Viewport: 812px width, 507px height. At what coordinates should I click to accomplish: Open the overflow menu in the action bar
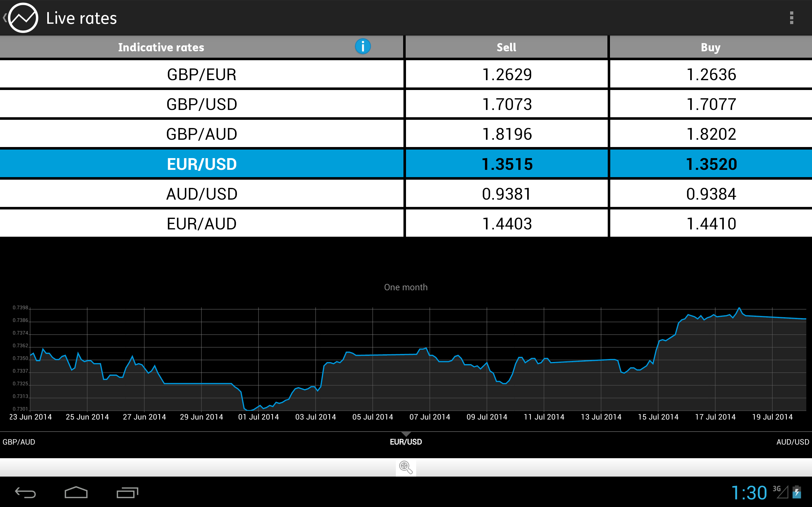[791, 17]
